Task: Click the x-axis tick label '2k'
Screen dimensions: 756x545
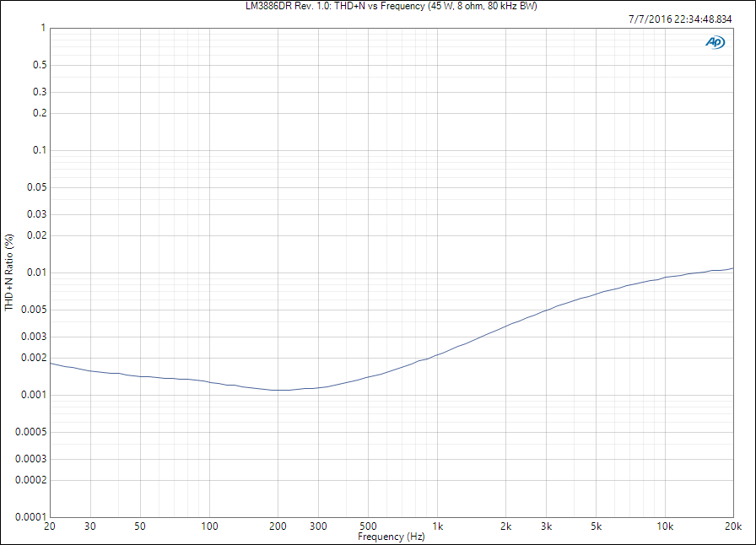Action: pyautogui.click(x=505, y=526)
